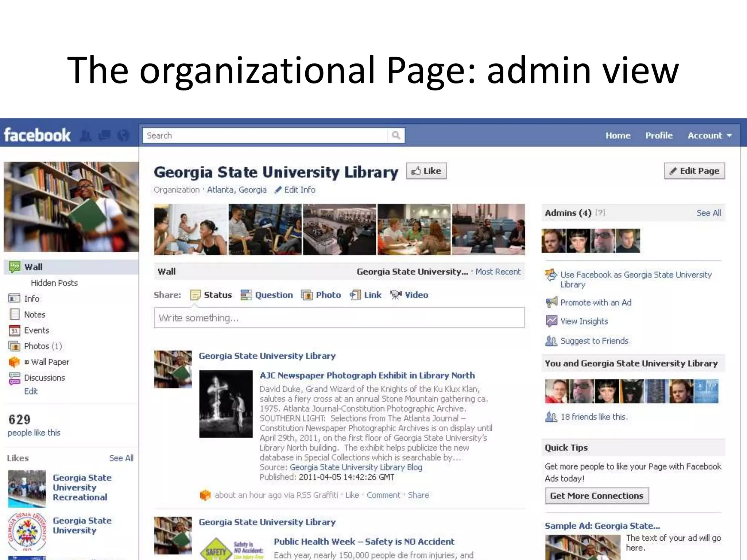The image size is (747, 560).
Task: Click Share on the AJC post
Action: (418, 495)
